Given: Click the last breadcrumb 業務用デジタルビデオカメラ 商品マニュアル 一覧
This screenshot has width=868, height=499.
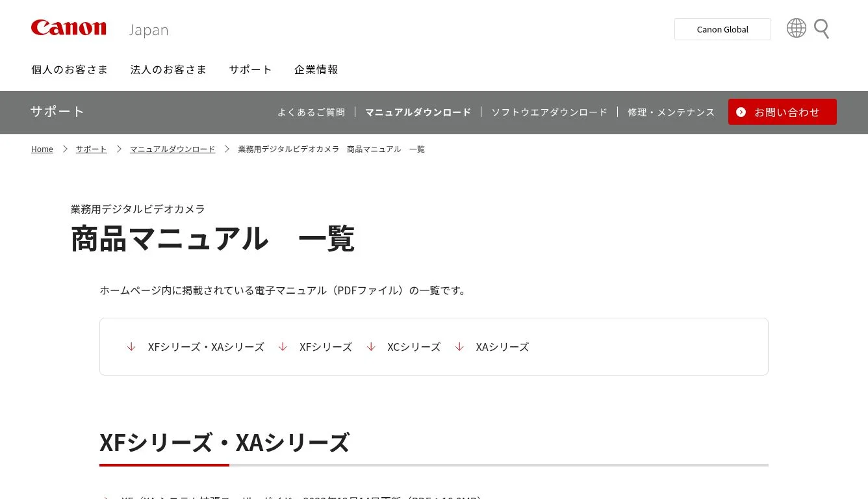Looking at the screenshot, I should (331, 149).
